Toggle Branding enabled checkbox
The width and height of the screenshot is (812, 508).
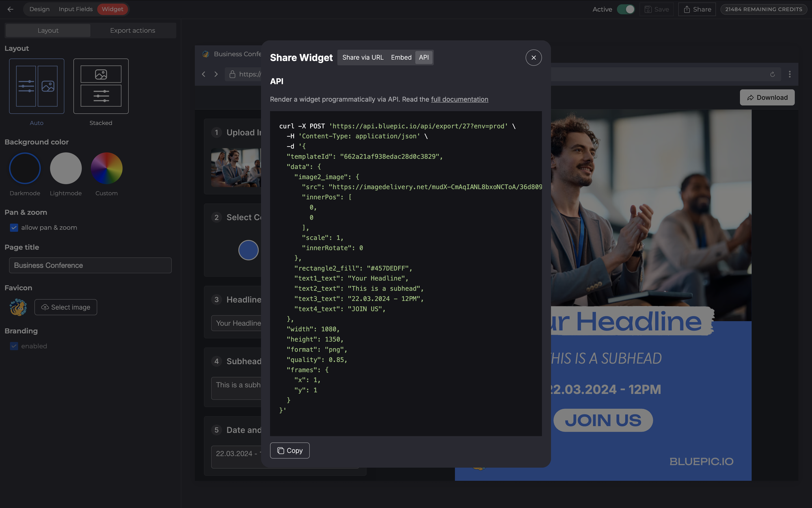coord(14,346)
